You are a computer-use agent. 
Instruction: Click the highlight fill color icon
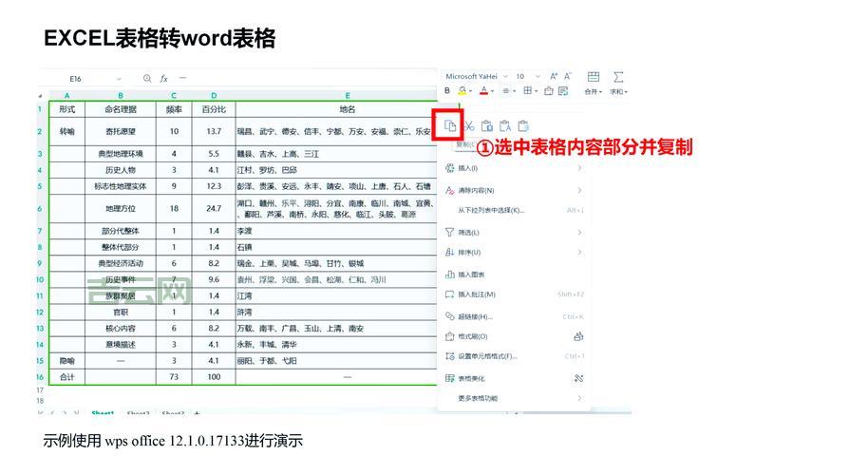click(462, 91)
